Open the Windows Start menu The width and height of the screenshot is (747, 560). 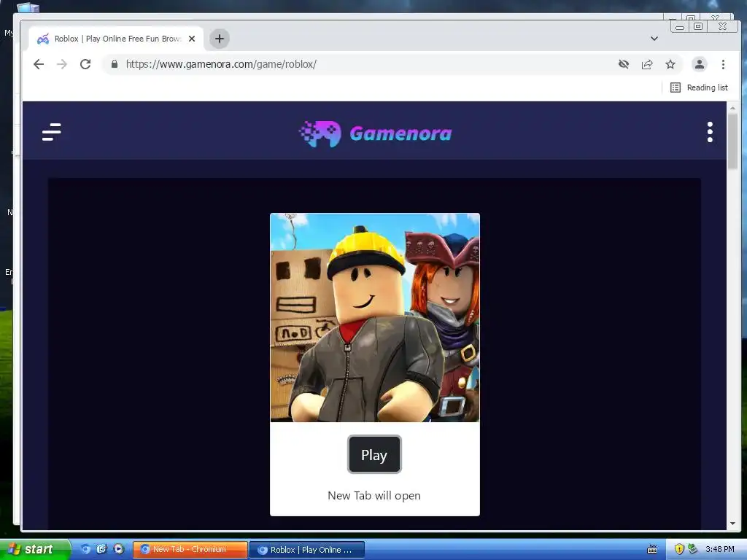(35, 550)
